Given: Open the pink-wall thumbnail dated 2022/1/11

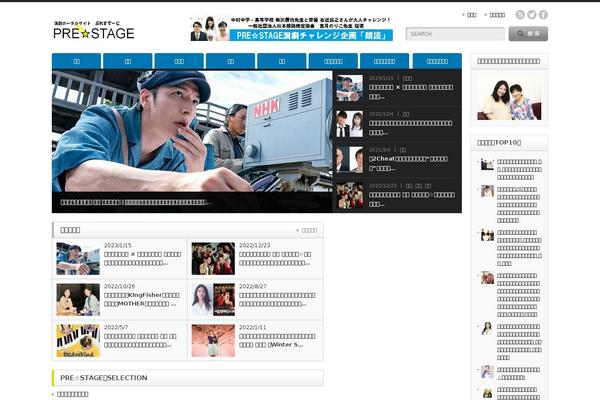Looking at the screenshot, I should click(x=213, y=341).
